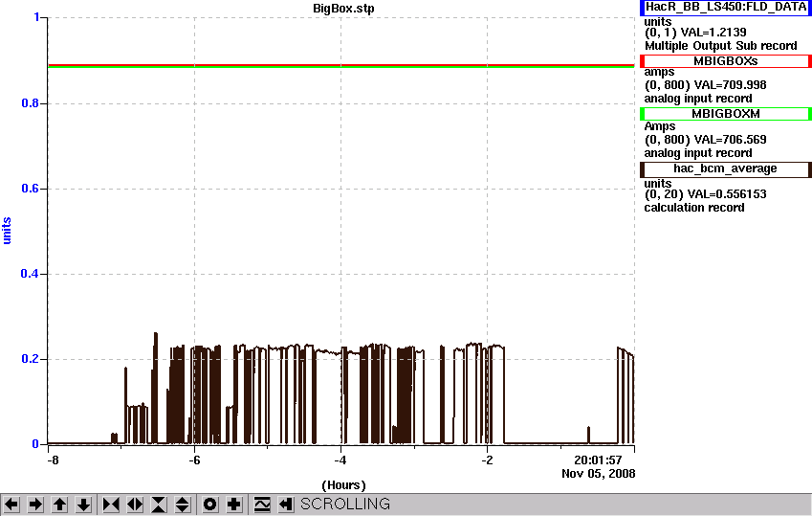Click the left-arrow-with-bar scroll mode icon
The height and width of the screenshot is (516, 812).
point(285,505)
